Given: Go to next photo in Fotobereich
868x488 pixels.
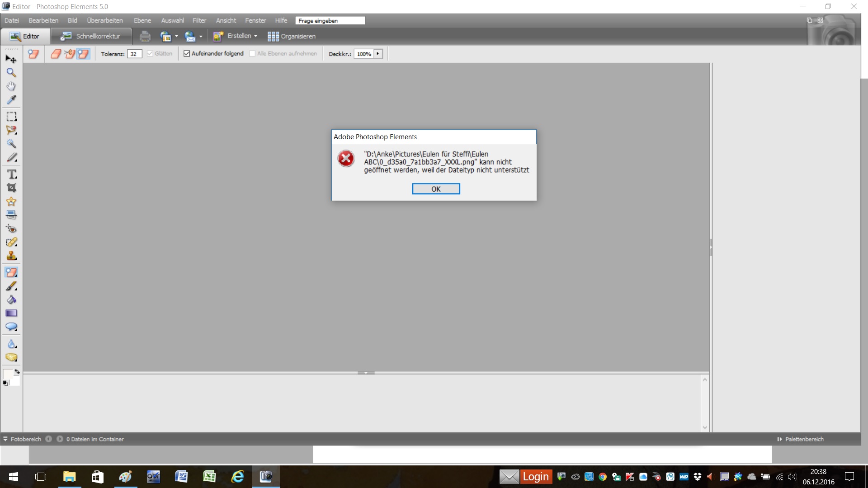Looking at the screenshot, I should coord(60,439).
